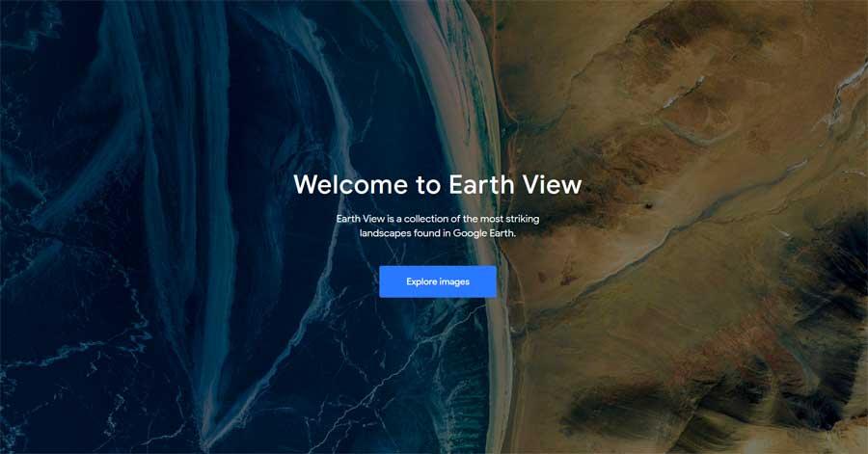868x454 pixels.
Task: Click the Google Earth text in the description
Action: [x=484, y=233]
